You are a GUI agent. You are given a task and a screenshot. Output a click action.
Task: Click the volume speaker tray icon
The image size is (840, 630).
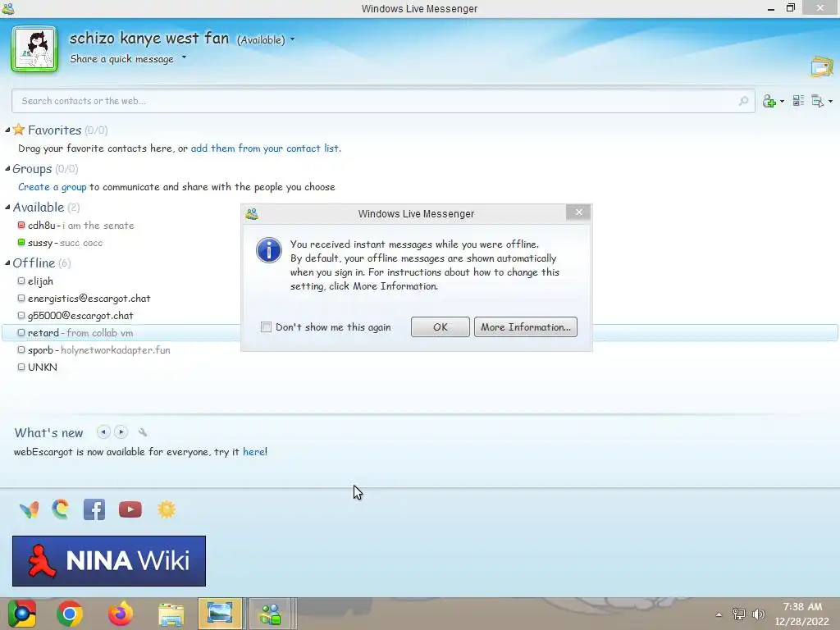pyautogui.click(x=759, y=614)
